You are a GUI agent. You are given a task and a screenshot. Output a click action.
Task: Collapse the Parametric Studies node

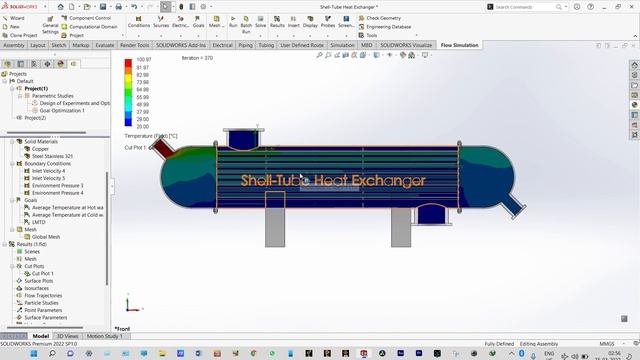(20, 96)
